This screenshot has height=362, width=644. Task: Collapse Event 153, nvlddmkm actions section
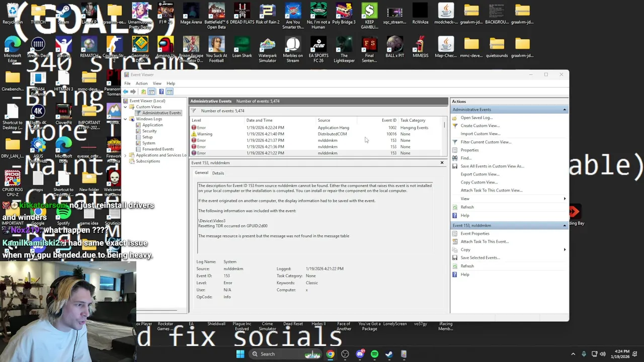pyautogui.click(x=565, y=226)
